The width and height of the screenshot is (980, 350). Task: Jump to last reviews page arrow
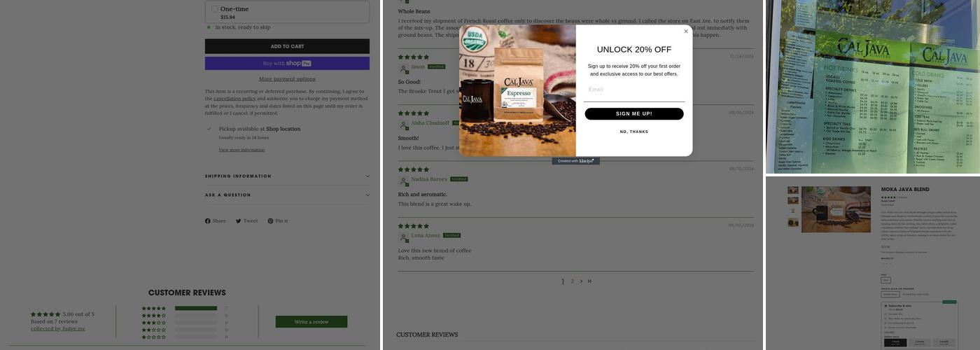[589, 281]
